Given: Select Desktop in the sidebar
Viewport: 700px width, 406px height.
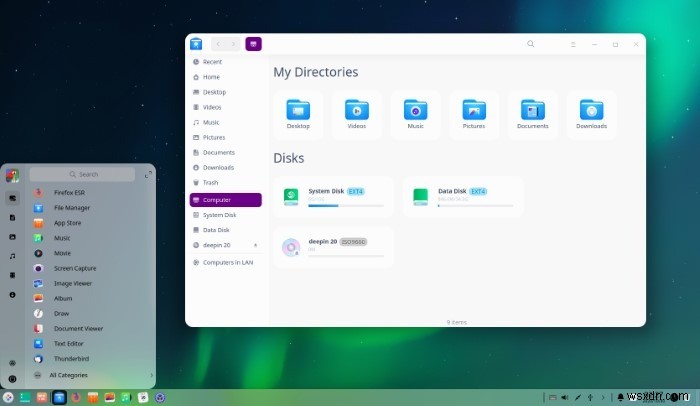Looking at the screenshot, I should pyautogui.click(x=225, y=92).
